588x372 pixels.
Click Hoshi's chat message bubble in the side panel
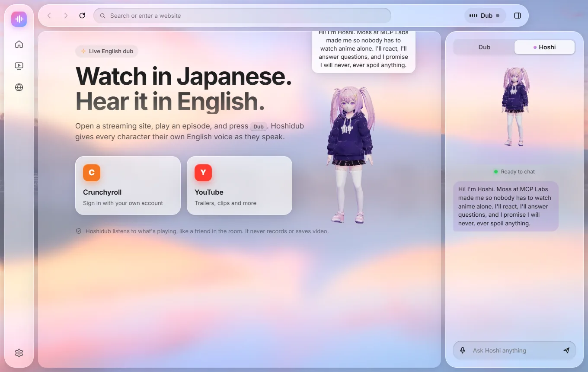click(x=506, y=206)
